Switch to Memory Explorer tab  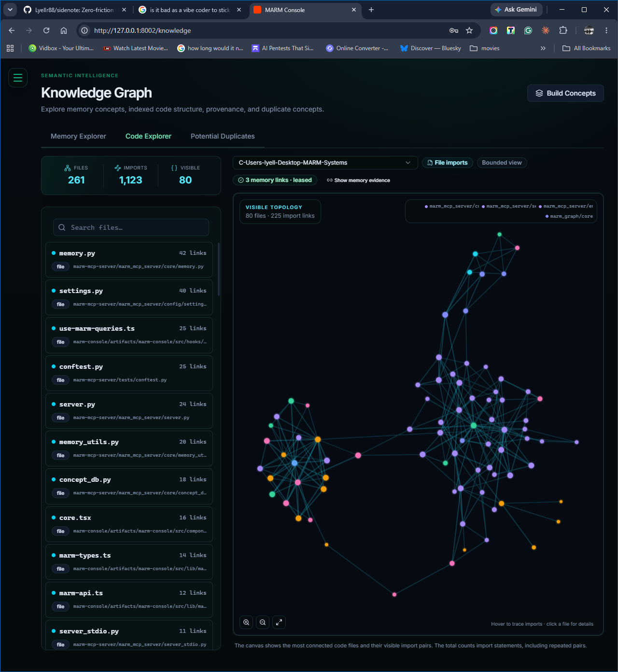coord(78,136)
